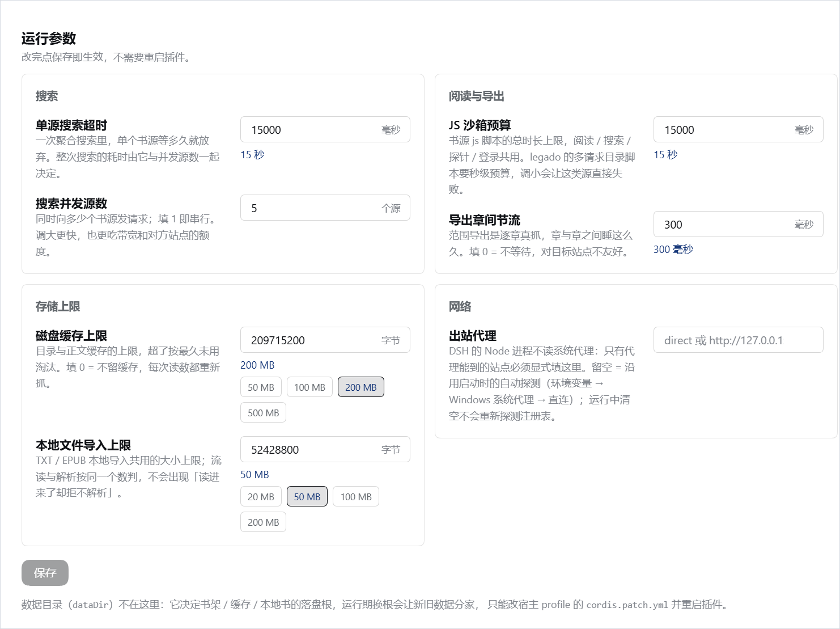The width and height of the screenshot is (840, 629).
Task: Click the JS 沙箱预算 input field
Action: tap(738, 130)
